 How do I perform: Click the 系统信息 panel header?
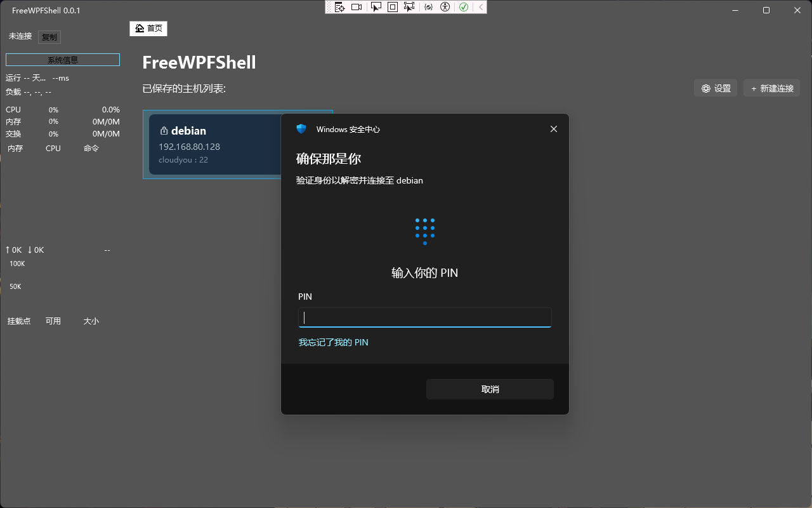tap(62, 59)
